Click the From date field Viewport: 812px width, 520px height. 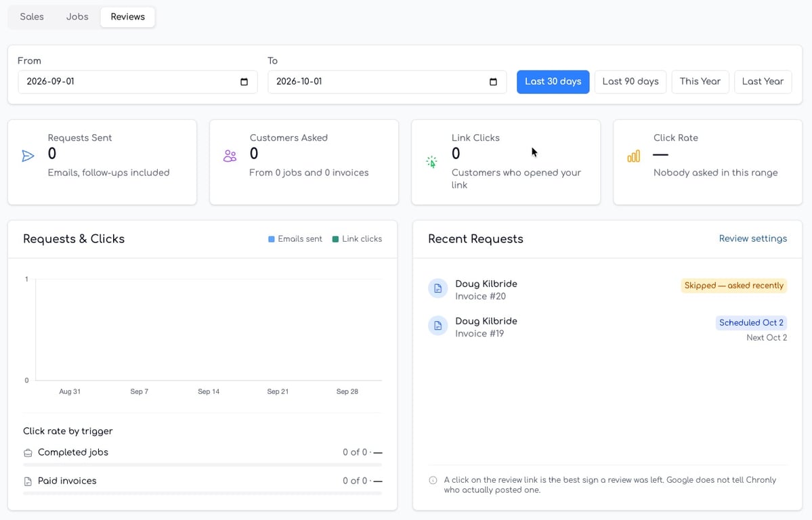(137, 82)
